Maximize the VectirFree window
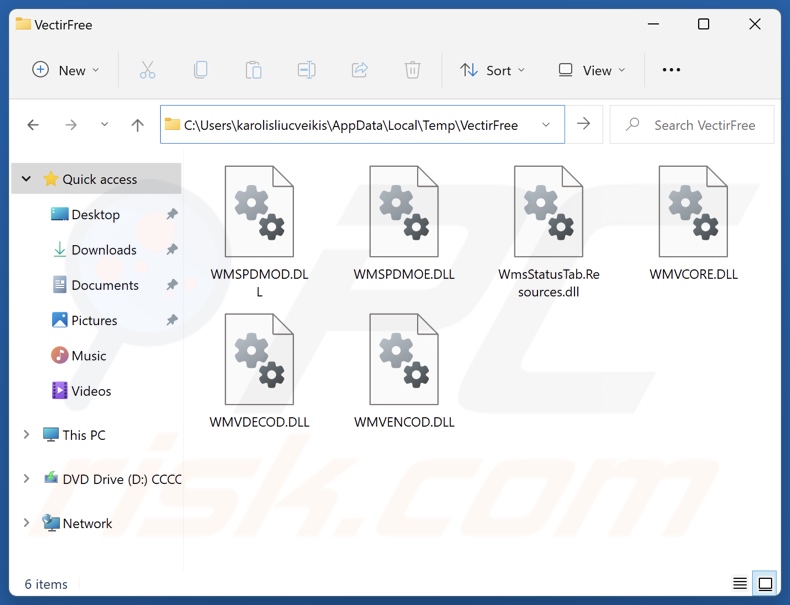The image size is (790, 605). coord(703,24)
